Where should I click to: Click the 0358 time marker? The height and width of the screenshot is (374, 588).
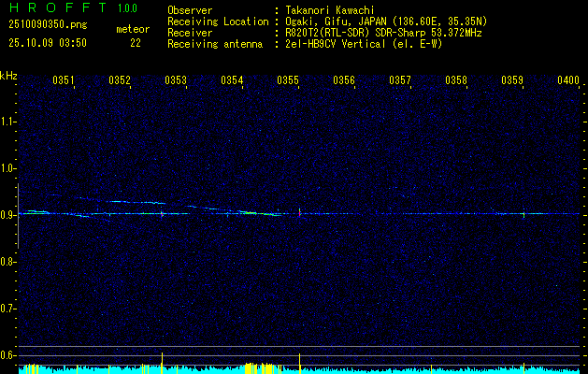[x=456, y=80]
